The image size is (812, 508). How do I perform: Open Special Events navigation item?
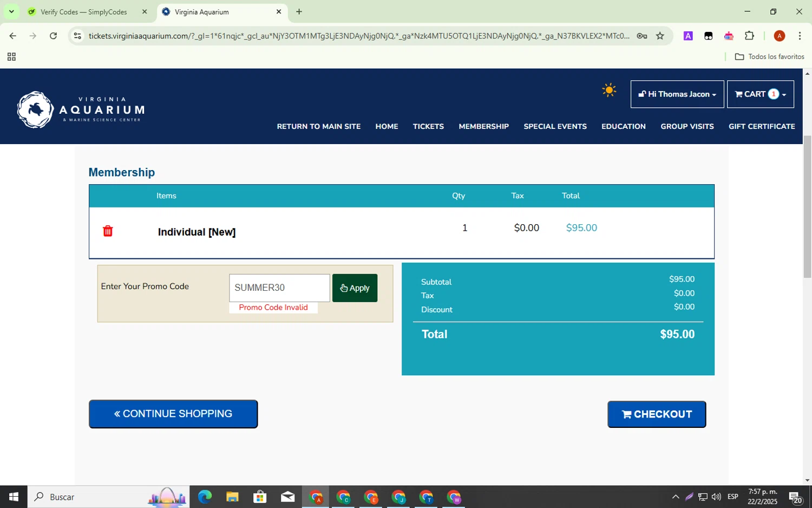click(555, 126)
